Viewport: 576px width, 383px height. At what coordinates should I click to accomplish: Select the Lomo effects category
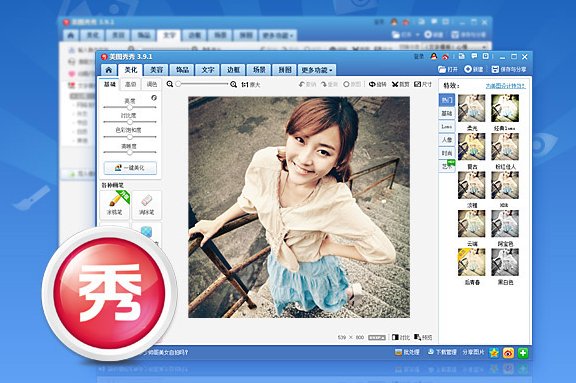[x=447, y=127]
